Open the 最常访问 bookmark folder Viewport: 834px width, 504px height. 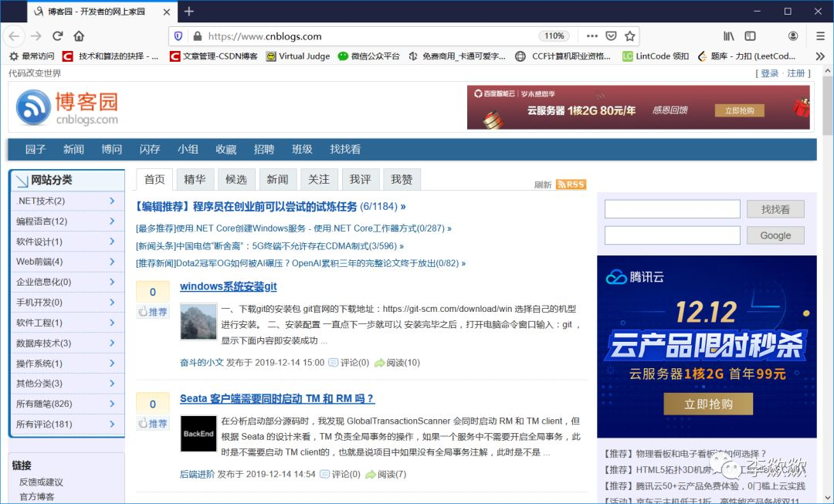(32, 56)
